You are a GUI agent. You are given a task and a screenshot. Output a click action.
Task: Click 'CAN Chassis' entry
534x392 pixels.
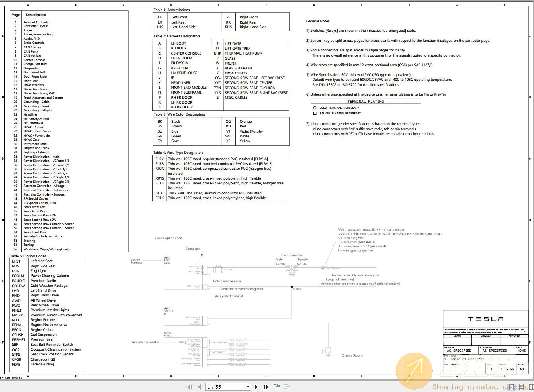[32, 47]
